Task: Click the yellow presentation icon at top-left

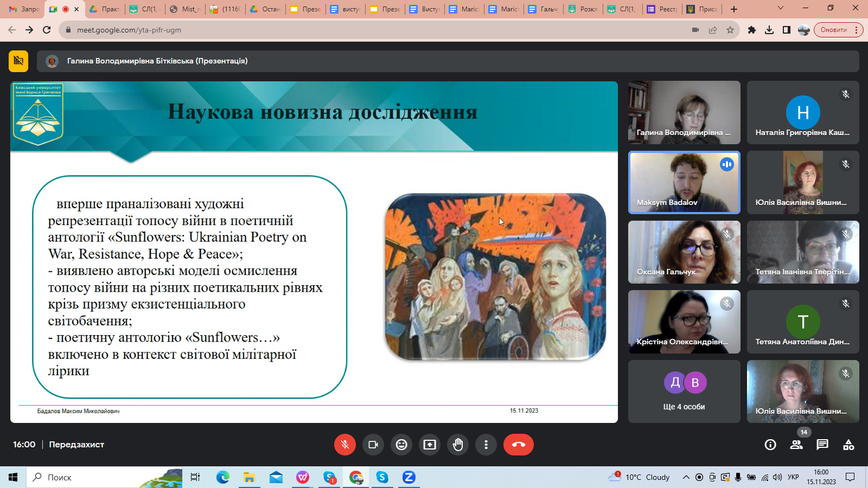Action: pyautogui.click(x=18, y=61)
